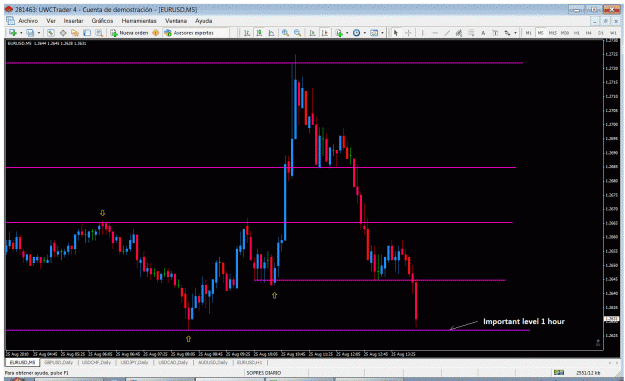The image size is (625, 381).
Task: Toggle the Market Watch panel icon
Action: [51, 33]
